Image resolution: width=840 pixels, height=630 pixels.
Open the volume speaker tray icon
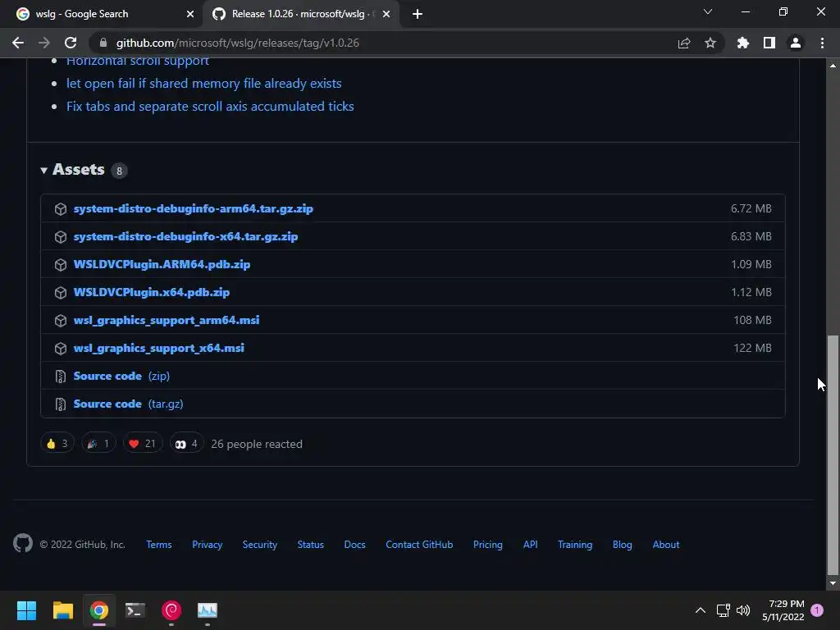743,610
